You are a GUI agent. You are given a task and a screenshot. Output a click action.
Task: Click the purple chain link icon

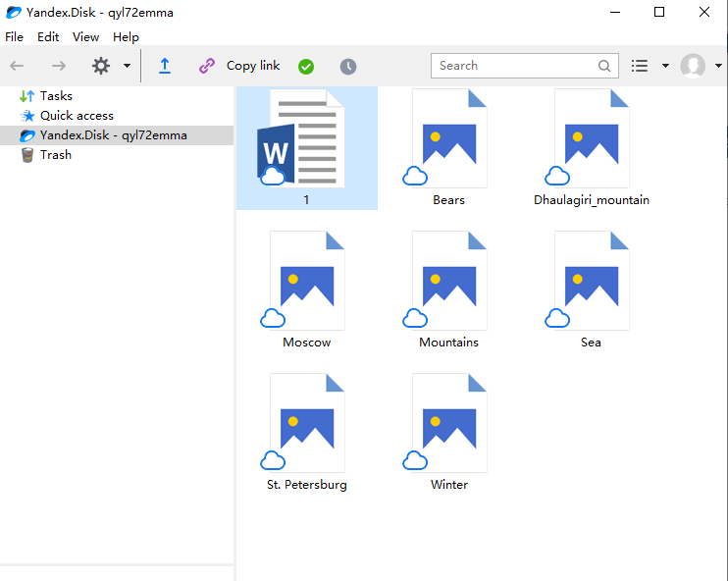coord(207,66)
